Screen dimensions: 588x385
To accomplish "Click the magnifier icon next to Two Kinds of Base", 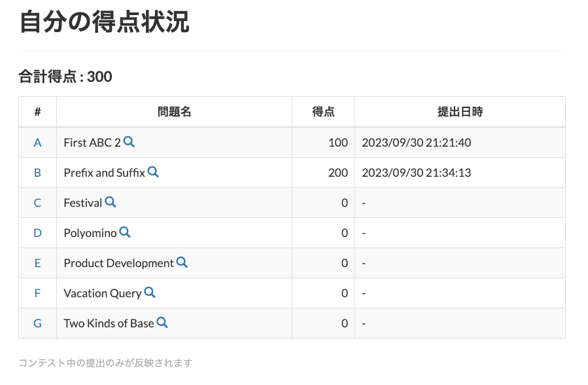I will 163,323.
